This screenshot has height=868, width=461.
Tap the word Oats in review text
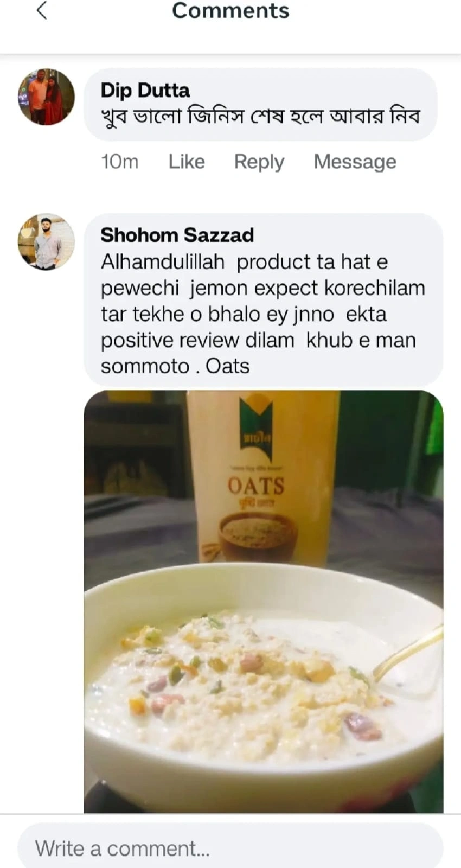click(228, 366)
